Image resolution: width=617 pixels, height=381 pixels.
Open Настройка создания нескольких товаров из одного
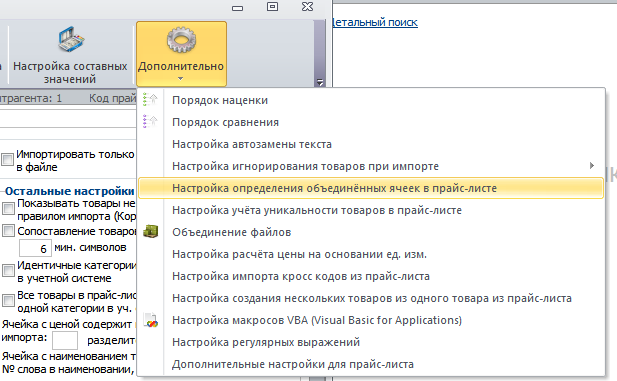371,298
